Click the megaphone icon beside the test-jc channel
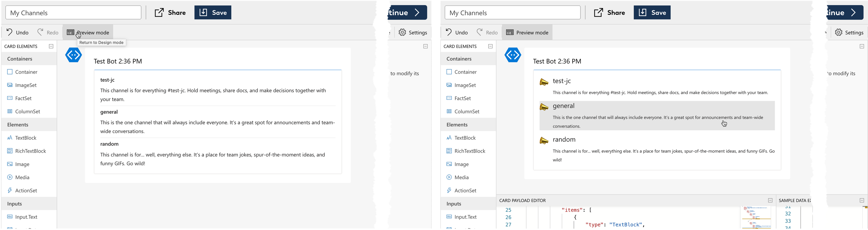This screenshot has width=868, height=230. coord(544,82)
